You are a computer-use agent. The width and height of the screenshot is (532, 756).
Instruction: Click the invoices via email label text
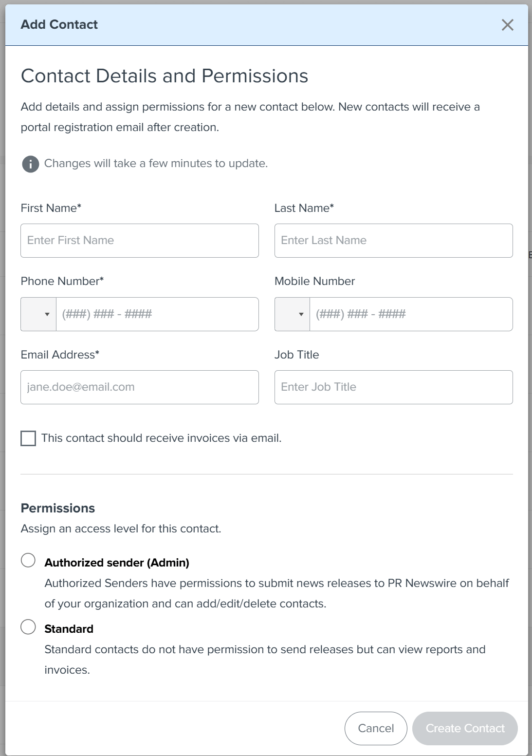coord(161,438)
